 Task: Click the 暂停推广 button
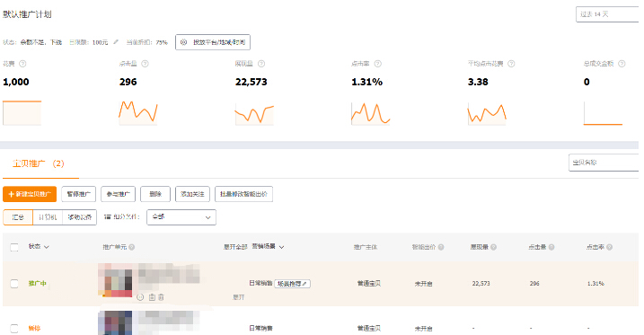tap(78, 194)
